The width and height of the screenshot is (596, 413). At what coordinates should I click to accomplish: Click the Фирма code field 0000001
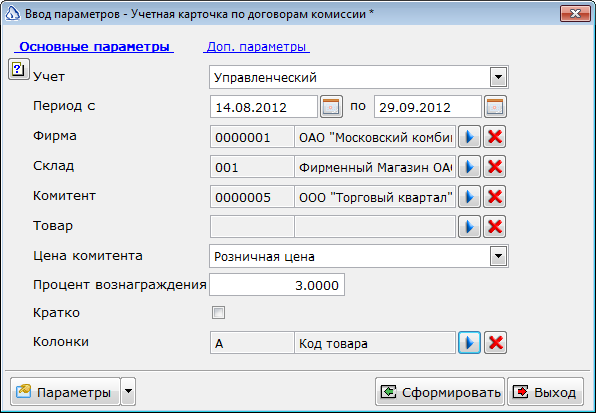pyautogui.click(x=252, y=137)
